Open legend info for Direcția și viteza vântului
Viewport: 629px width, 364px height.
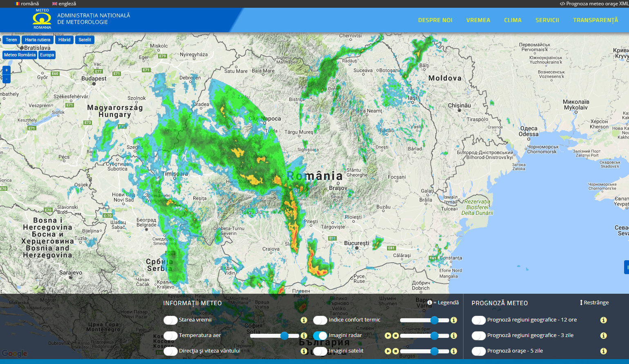(x=304, y=351)
